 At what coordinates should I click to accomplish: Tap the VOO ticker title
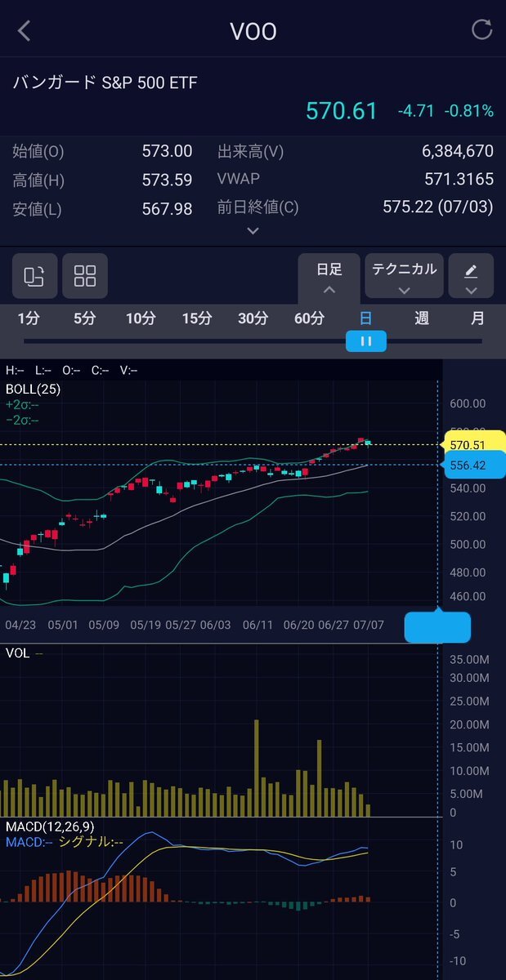(x=253, y=31)
